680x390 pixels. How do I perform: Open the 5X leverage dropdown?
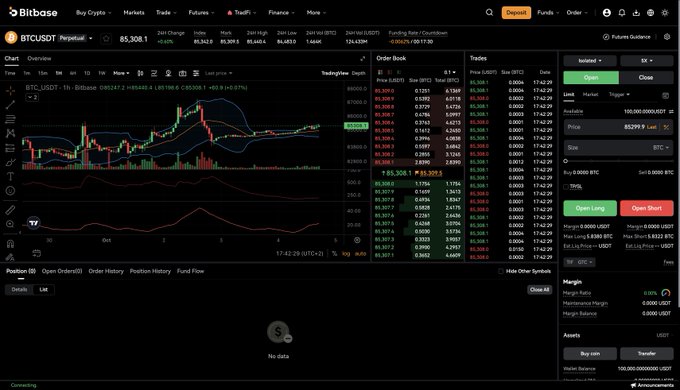pyautogui.click(x=647, y=61)
